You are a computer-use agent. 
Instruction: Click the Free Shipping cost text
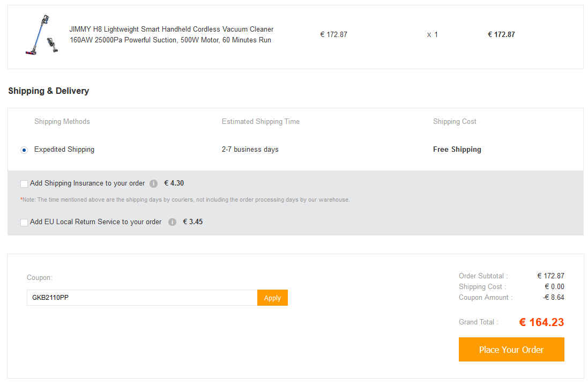(457, 150)
